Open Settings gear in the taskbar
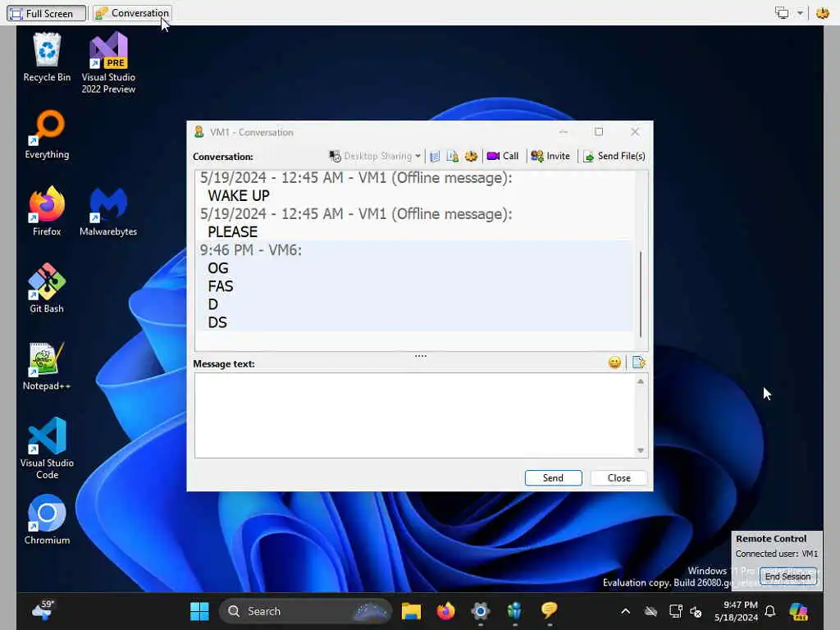Image resolution: width=840 pixels, height=630 pixels. tap(481, 611)
